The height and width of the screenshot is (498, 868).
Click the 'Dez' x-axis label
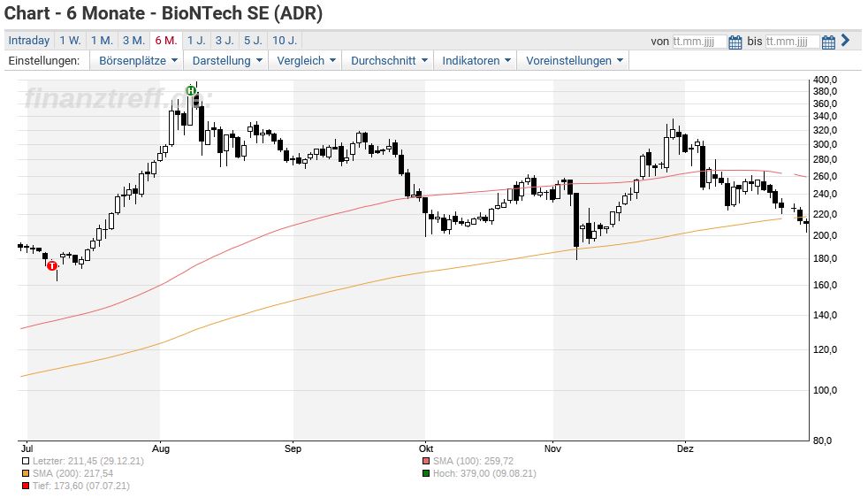(685, 448)
